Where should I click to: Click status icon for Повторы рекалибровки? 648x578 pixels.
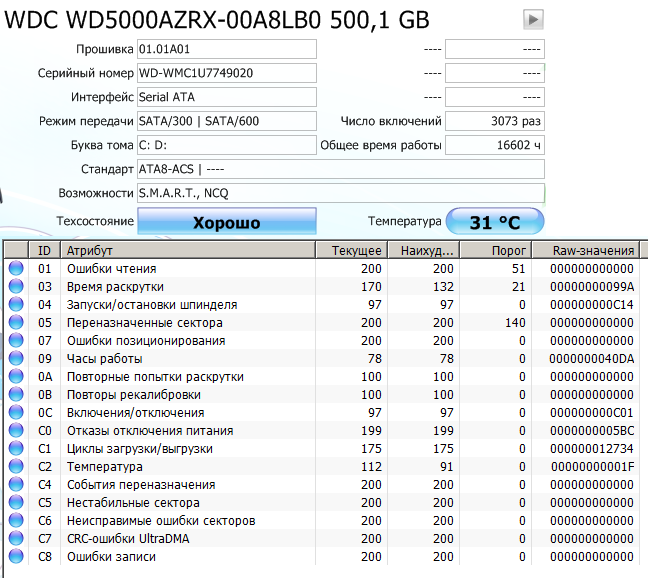pyautogui.click(x=16, y=395)
